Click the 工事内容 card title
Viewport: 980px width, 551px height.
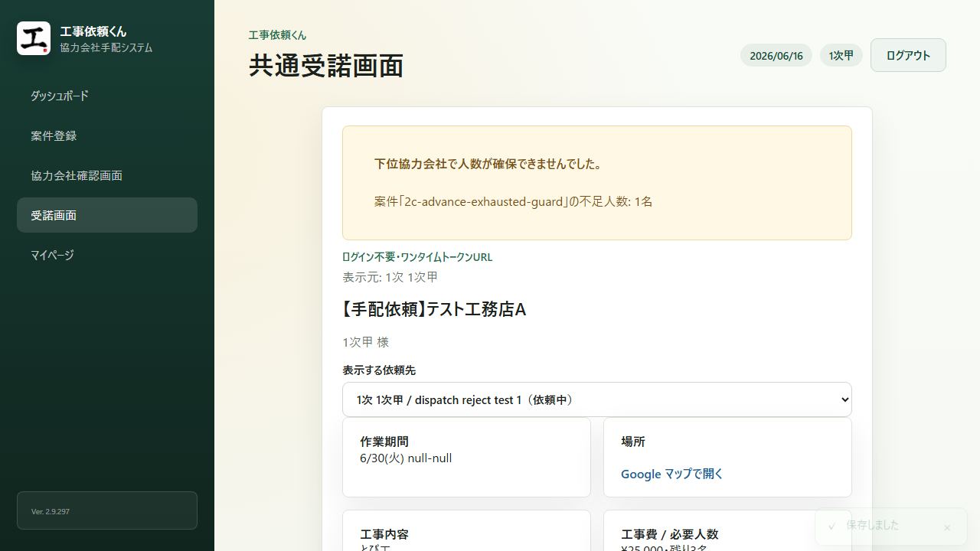(384, 534)
